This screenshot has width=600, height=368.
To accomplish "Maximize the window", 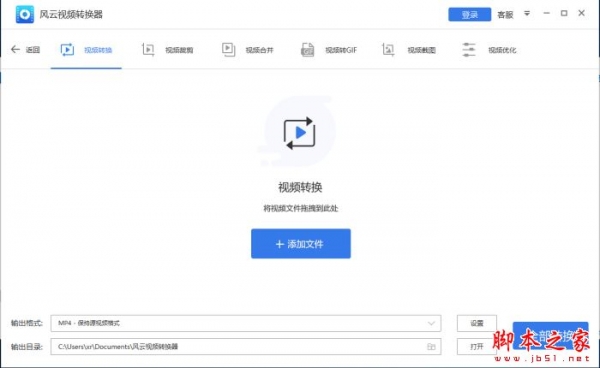I will pos(564,13).
